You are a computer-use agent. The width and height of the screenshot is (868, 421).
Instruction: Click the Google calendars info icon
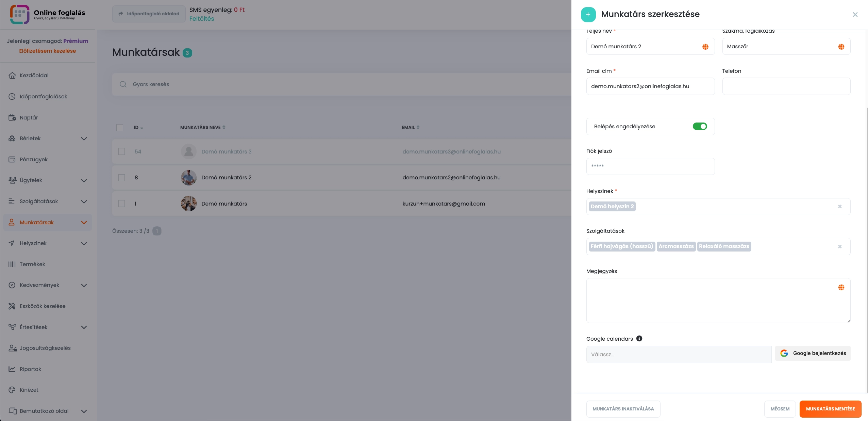point(639,339)
